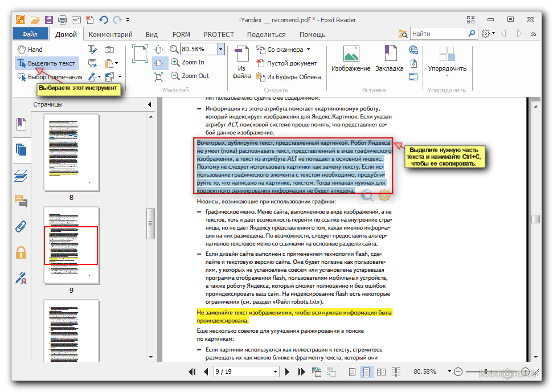Viewport: 553px width, 392px height.
Task: Click the Open folder icon in title bar
Action: (35, 20)
